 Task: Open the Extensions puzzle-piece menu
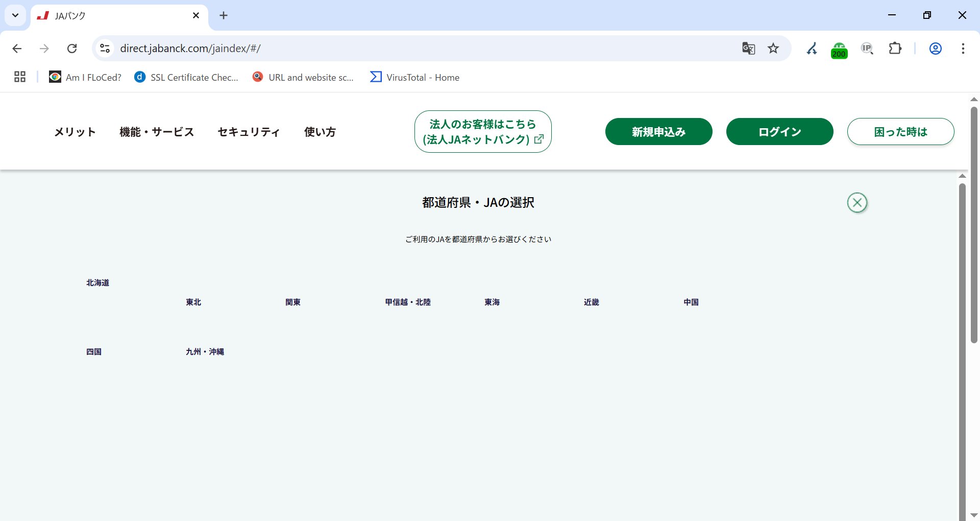click(895, 49)
